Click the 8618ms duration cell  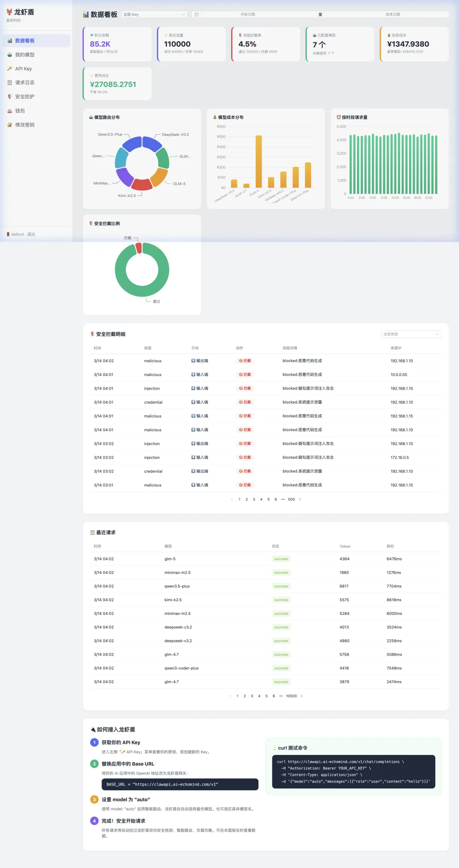click(394, 600)
